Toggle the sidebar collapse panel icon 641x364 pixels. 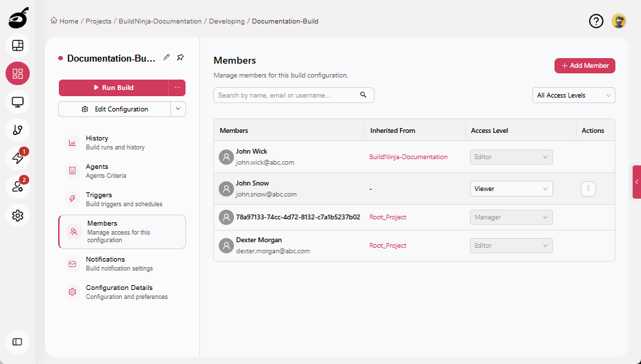[17, 342]
